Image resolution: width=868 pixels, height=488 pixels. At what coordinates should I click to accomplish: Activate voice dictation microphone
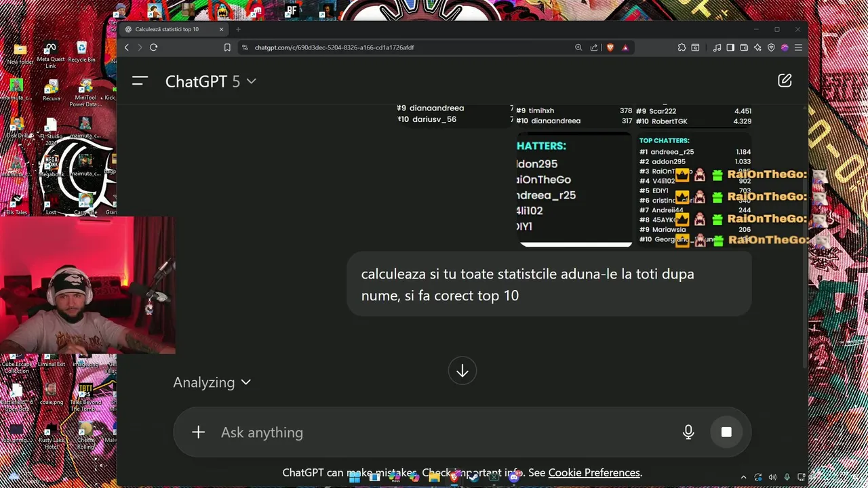click(x=688, y=432)
